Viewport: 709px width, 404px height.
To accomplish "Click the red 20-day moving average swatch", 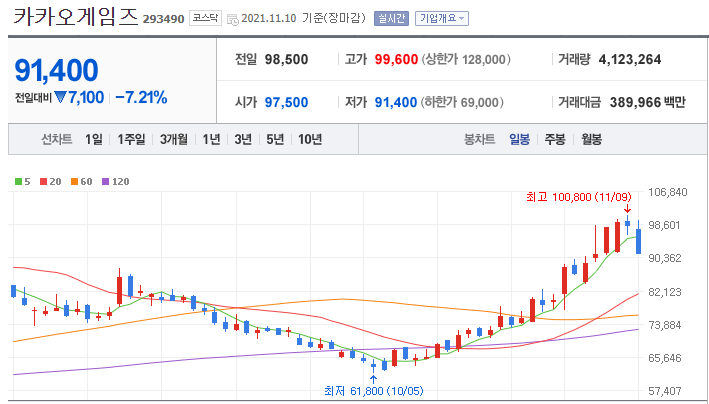I will click(43, 182).
